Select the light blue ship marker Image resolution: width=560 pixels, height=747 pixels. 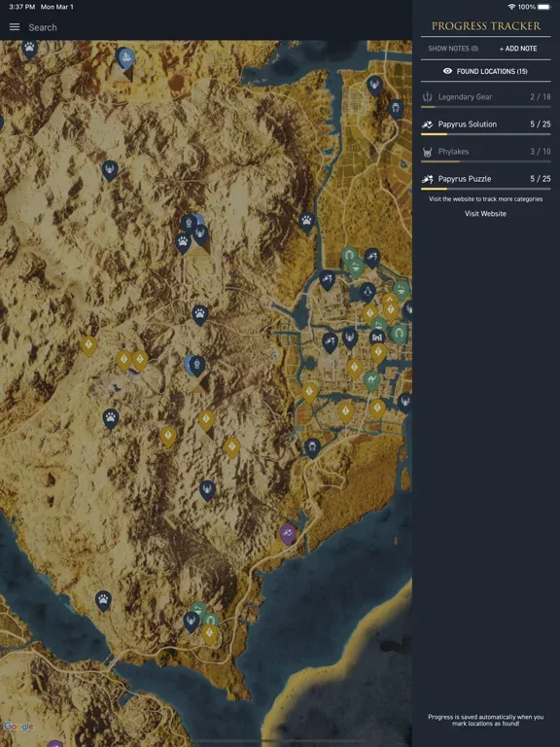click(x=127, y=59)
